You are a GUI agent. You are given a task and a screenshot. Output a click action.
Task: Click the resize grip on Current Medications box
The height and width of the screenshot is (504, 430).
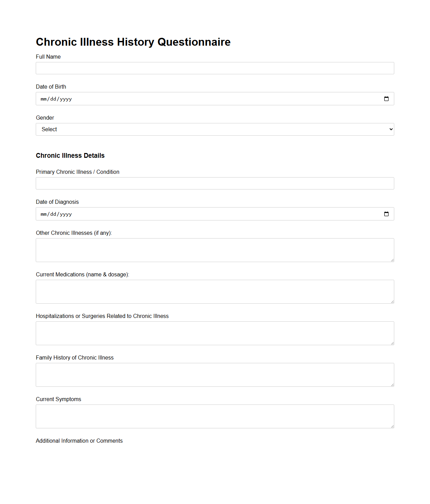392,302
